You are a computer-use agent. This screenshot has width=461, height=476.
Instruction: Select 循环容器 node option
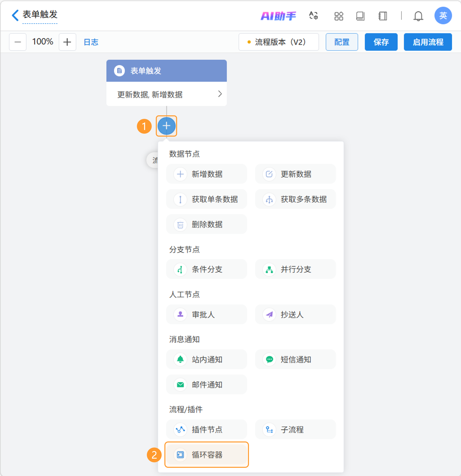pyautogui.click(x=207, y=454)
